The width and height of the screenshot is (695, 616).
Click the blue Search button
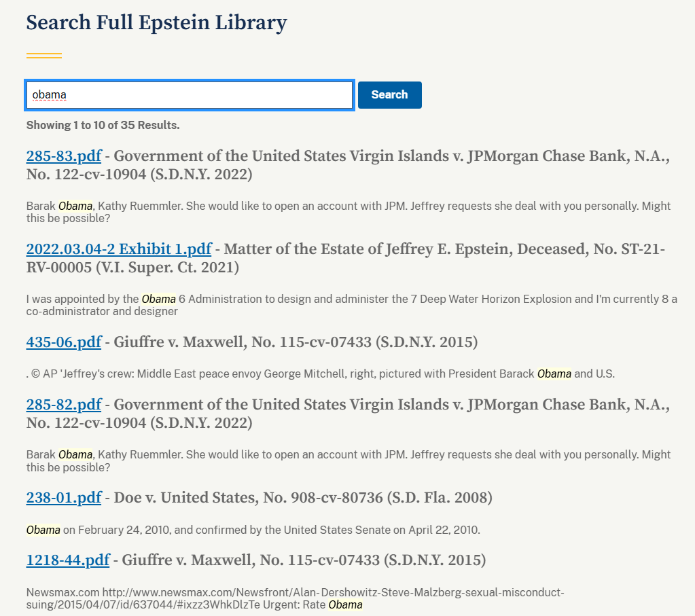point(389,95)
